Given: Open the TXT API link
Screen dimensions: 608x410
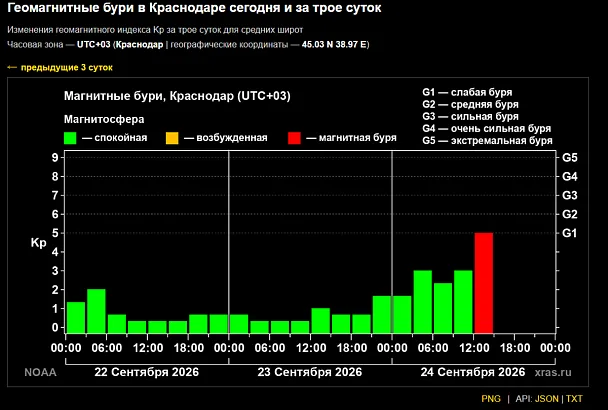Looking at the screenshot, I should 574,399.
